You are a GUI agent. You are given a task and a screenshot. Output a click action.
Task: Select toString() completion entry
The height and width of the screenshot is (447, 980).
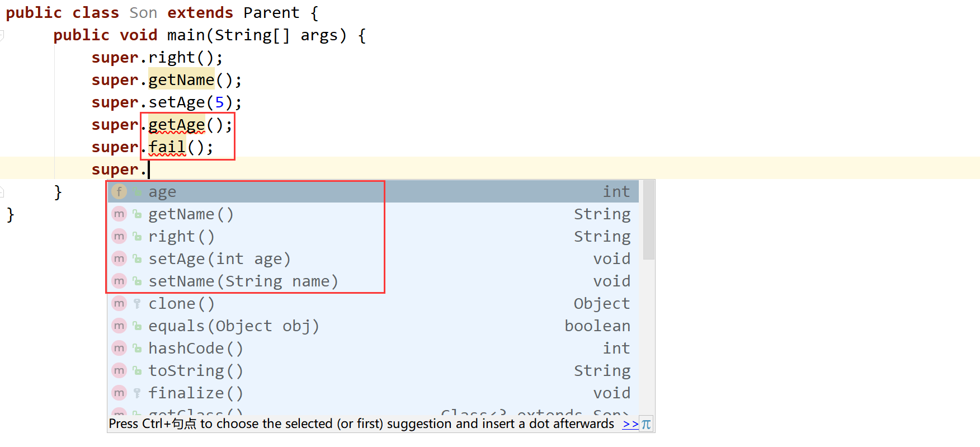click(373, 371)
